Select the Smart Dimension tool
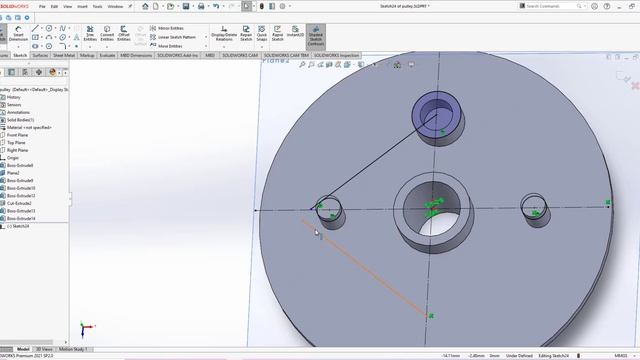The height and width of the screenshot is (360, 640). (18, 33)
